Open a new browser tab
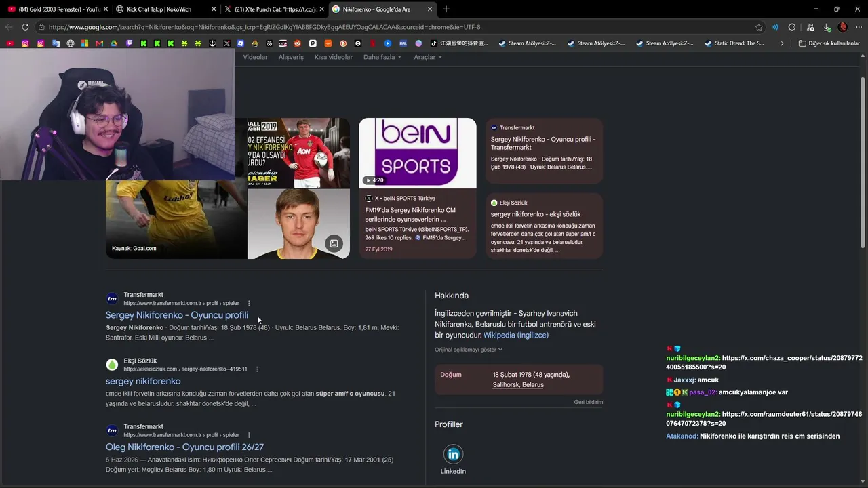The height and width of the screenshot is (488, 868). [446, 9]
